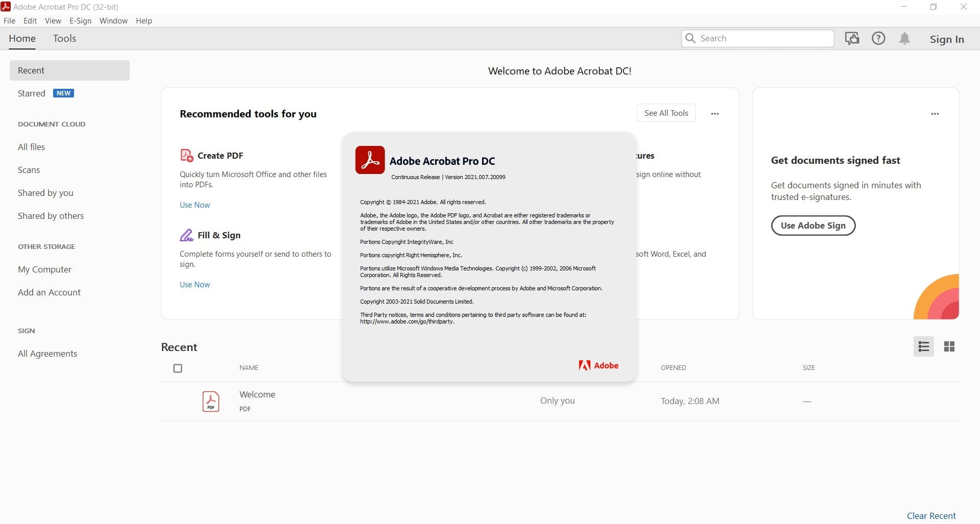Select Shared by others in sidebar
The image size is (980, 524).
51,216
